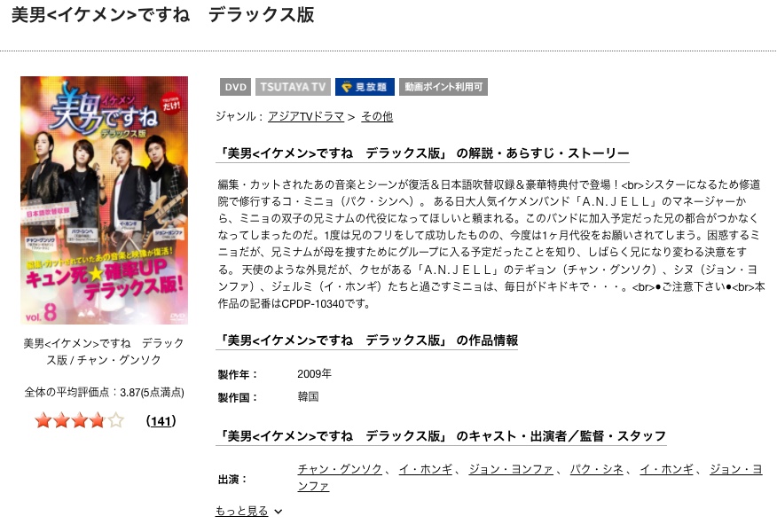This screenshot has height=532, width=777.
Task: Open first ジョン・ヨンファ cast link
Action: pos(511,469)
